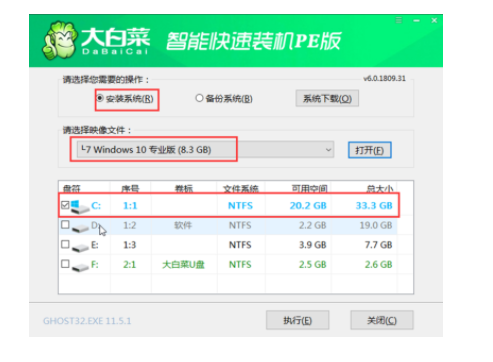Image resolution: width=493 pixels, height=362 pixels.
Task: Click the 7.7 GB total size cell
Action: [378, 245]
